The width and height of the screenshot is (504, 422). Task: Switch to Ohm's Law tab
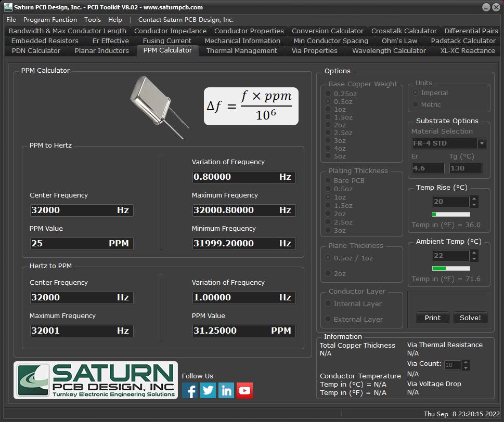click(x=399, y=41)
